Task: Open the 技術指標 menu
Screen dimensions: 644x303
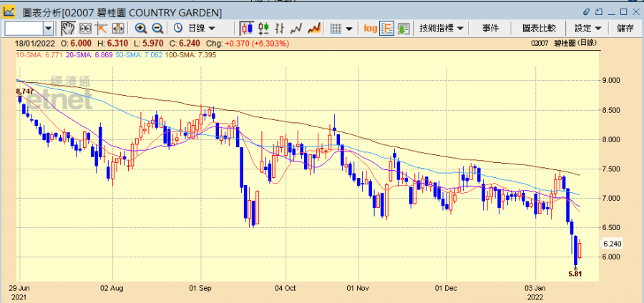Action: click(441, 28)
